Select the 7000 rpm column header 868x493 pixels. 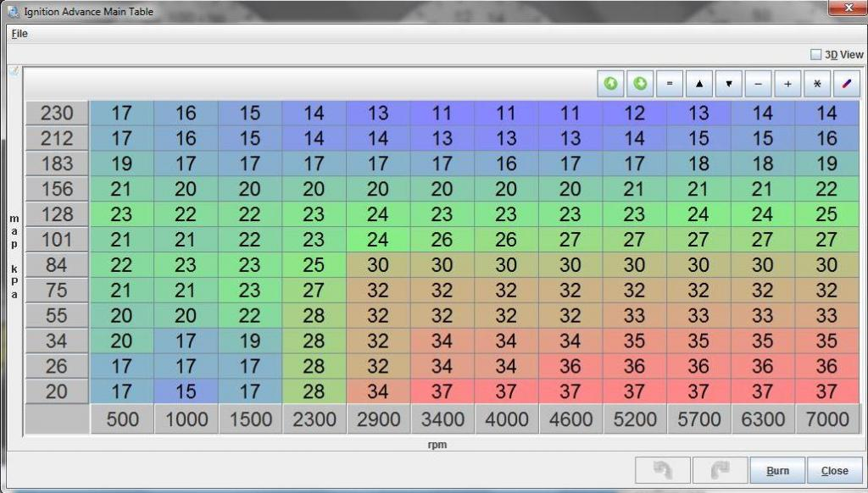(x=827, y=419)
